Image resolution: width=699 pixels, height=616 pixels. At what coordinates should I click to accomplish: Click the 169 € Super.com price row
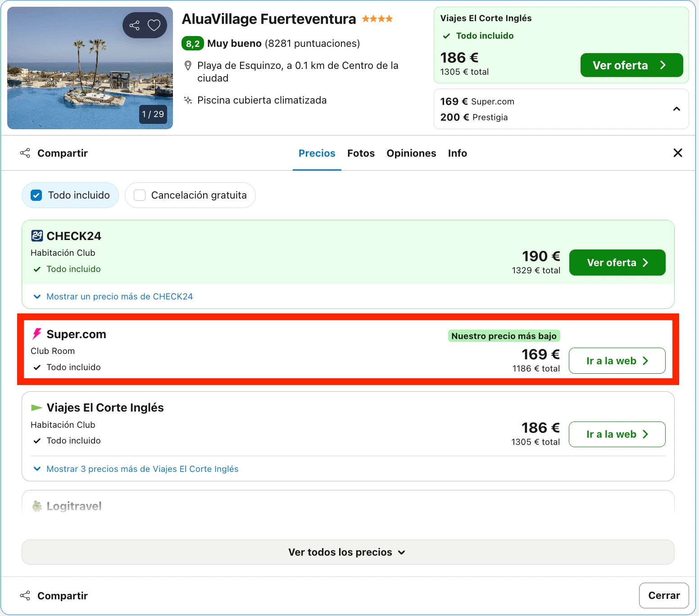tap(477, 101)
